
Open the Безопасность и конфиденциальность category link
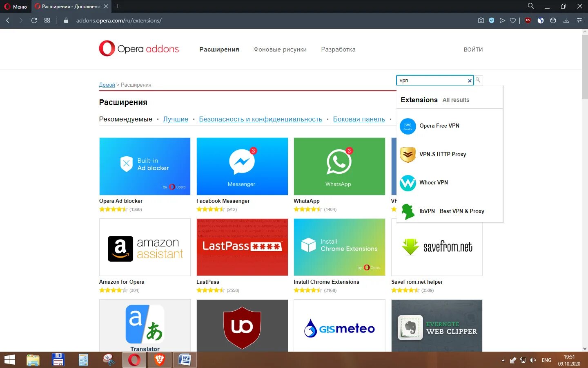tap(261, 119)
